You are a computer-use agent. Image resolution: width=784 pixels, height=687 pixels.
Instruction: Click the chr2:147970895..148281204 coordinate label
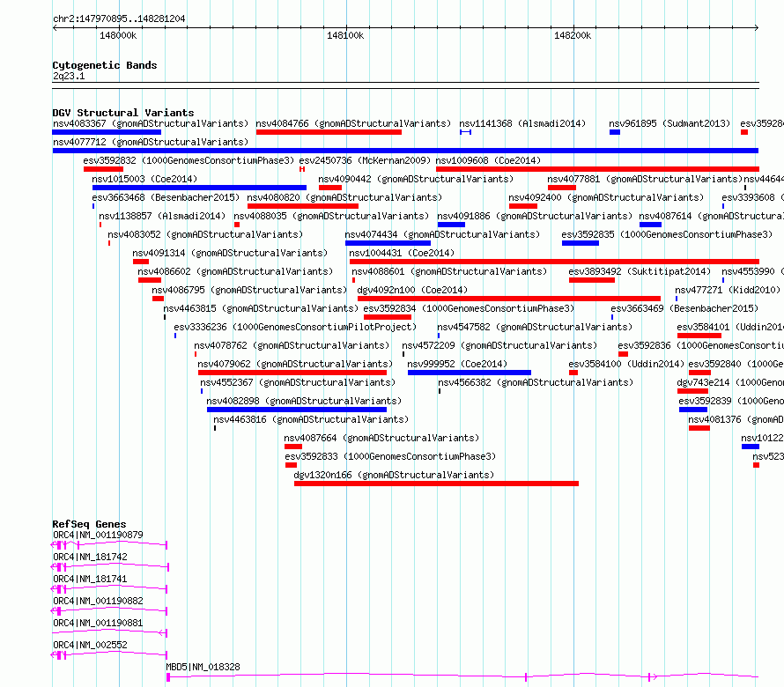pyautogui.click(x=119, y=18)
